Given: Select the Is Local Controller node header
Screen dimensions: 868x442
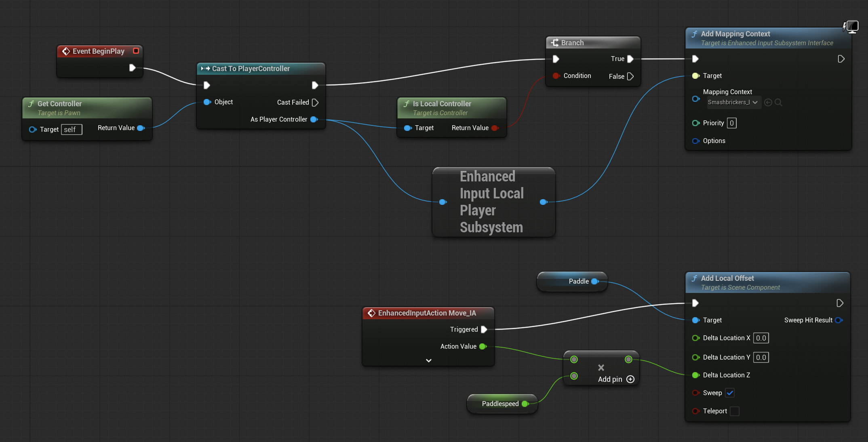Looking at the screenshot, I should 452,108.
